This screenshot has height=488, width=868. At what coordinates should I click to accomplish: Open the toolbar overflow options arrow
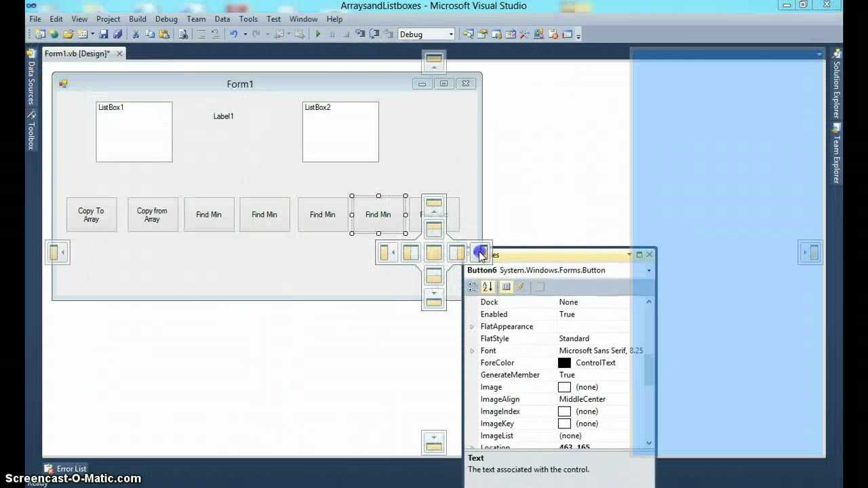(x=578, y=35)
